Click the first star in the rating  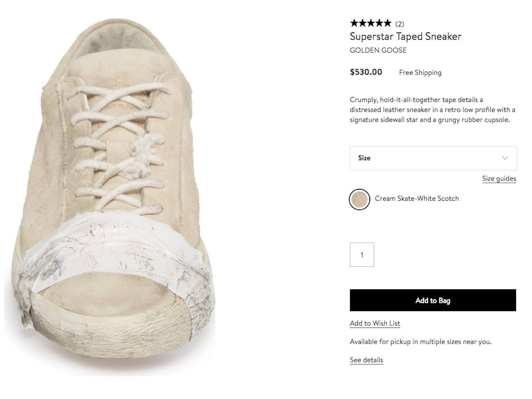point(354,23)
